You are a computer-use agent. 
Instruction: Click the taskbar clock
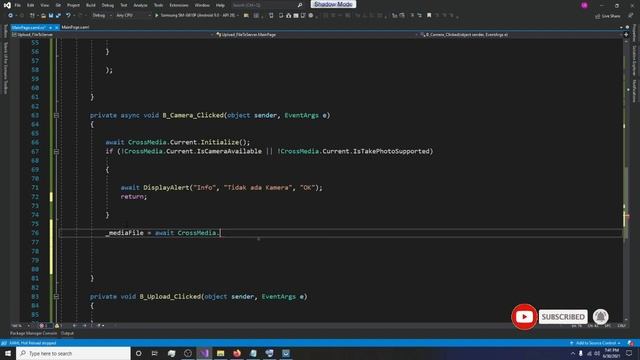(611, 353)
